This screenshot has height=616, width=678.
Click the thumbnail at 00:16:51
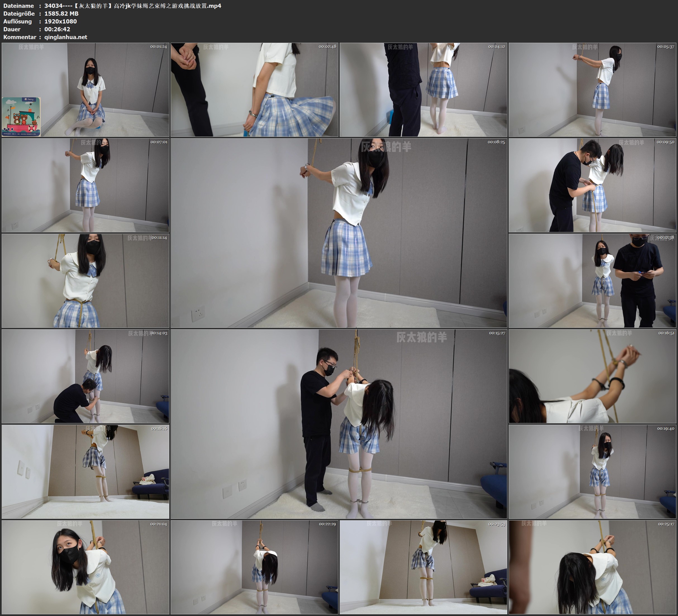[x=592, y=376]
